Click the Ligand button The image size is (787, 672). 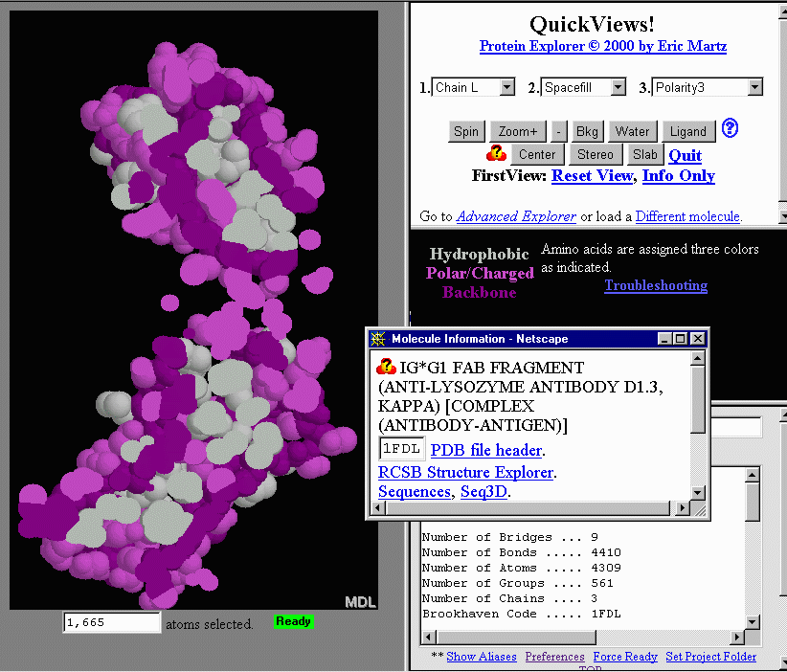point(687,132)
